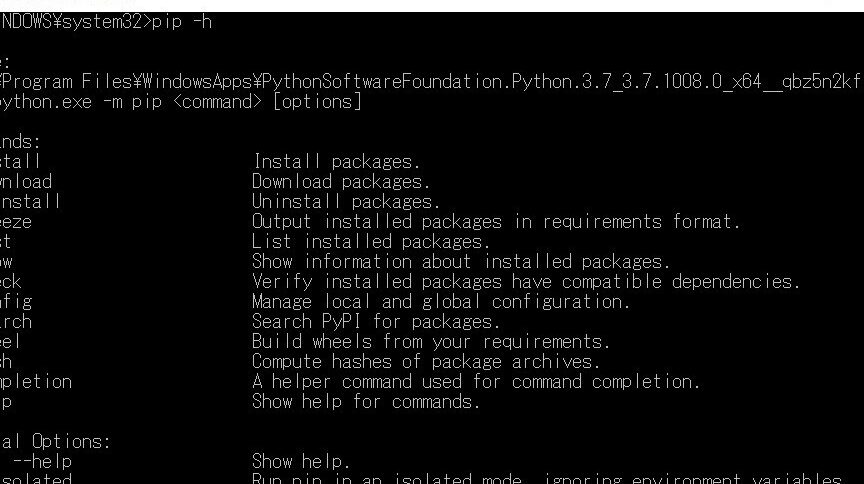This screenshot has width=864, height=484.
Task: Click 'Compute hashes of package archives.' text
Action: [x=426, y=362]
